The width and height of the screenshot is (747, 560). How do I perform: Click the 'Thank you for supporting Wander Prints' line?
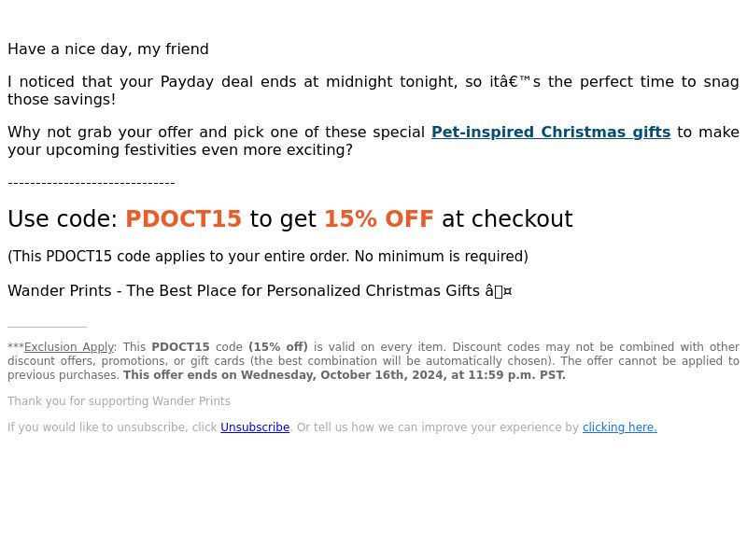120,401
